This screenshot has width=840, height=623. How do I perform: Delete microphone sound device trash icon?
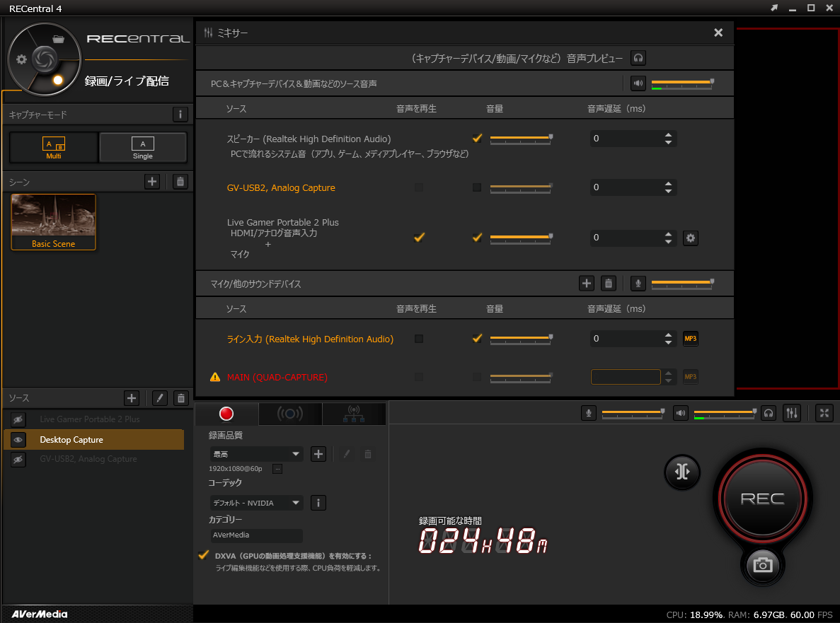(609, 283)
